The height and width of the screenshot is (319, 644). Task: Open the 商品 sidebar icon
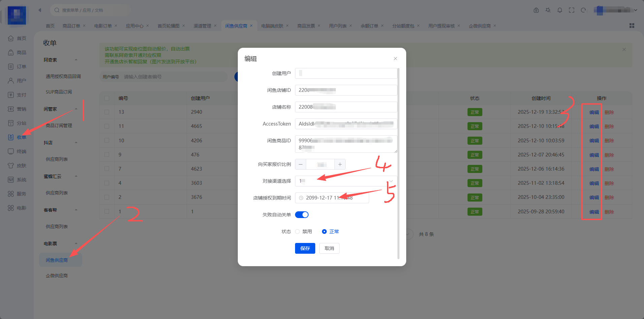tap(11, 52)
